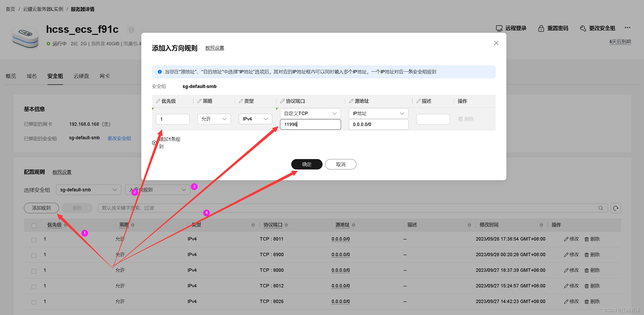Open the IP地址 source type dropdown

[378, 114]
